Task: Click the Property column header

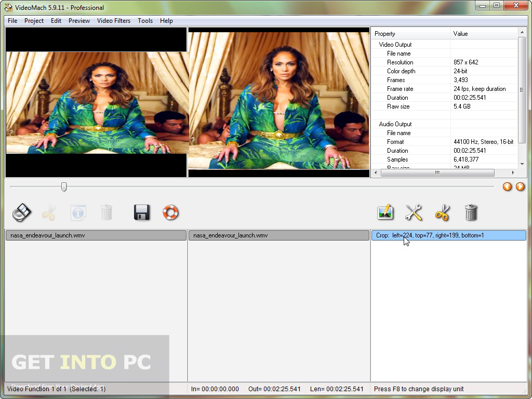Action: [411, 34]
